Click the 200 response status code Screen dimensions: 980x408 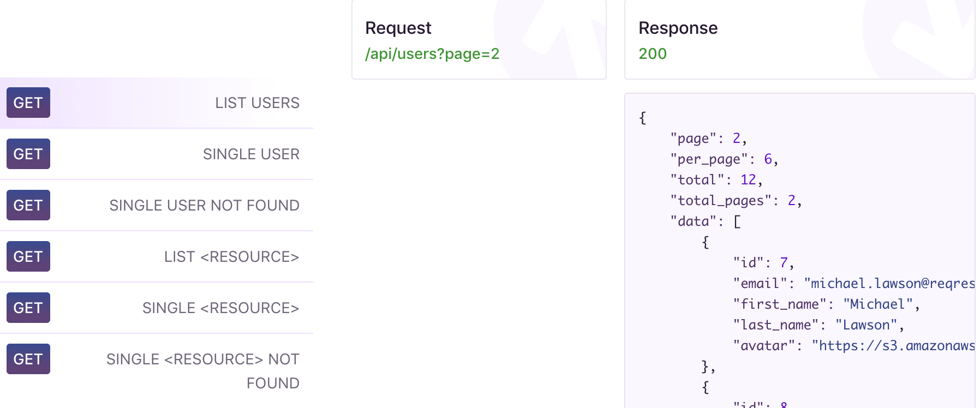coord(653,53)
